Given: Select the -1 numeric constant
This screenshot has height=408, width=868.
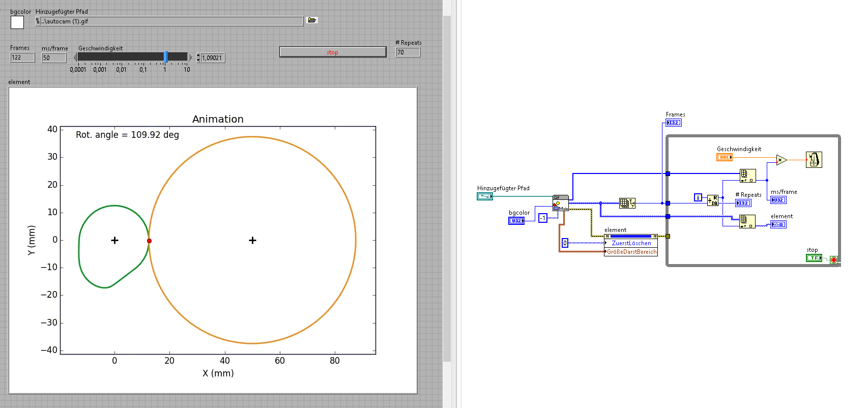Looking at the screenshot, I should tap(543, 218).
